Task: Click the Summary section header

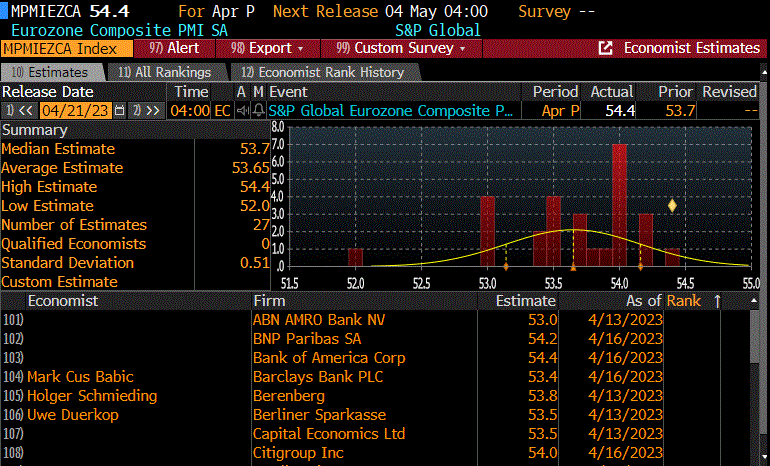Action: tap(35, 130)
